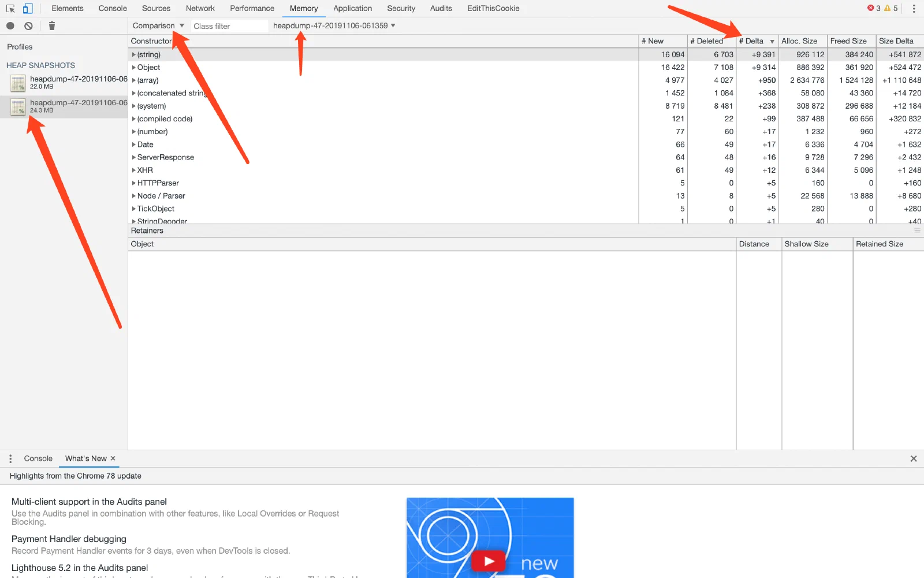Expand the Date constructor row
Image resolution: width=924 pixels, height=578 pixels.
134,144
